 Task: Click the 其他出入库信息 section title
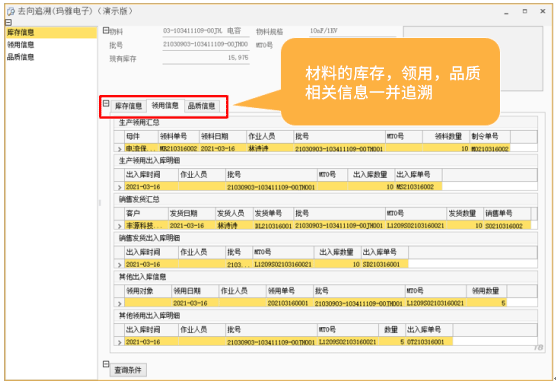click(x=142, y=277)
